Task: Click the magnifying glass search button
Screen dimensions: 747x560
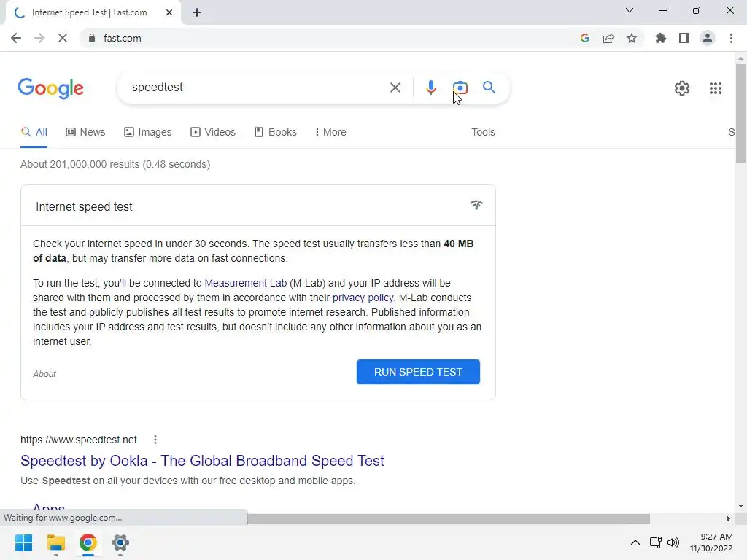Action: pyautogui.click(x=489, y=87)
